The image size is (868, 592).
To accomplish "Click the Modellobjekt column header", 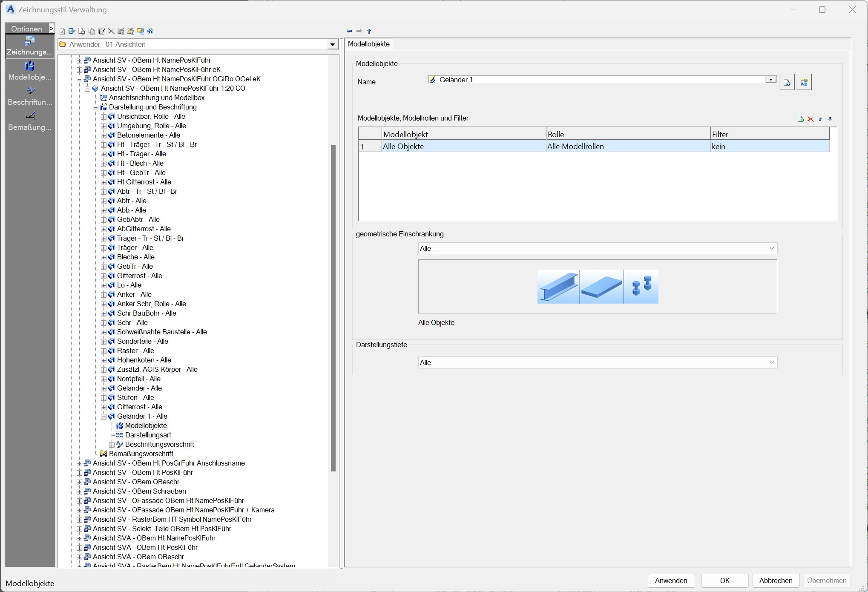I will pyautogui.click(x=464, y=134).
